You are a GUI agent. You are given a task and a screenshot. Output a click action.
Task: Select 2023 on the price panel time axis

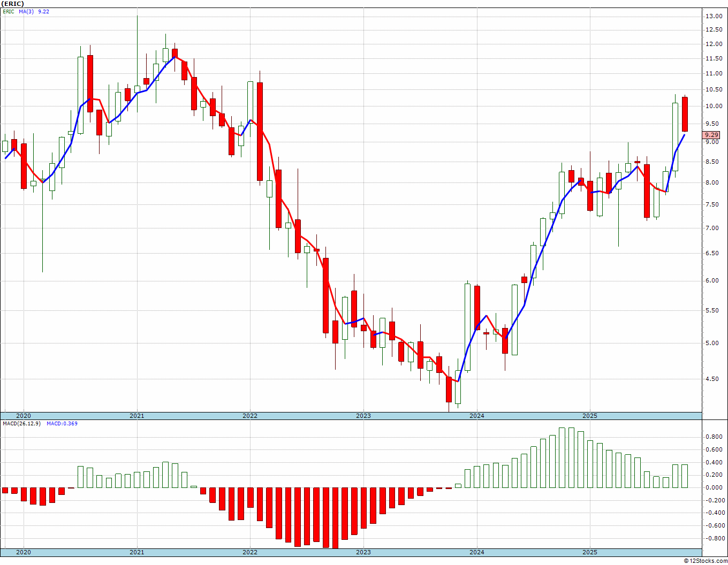point(363,416)
